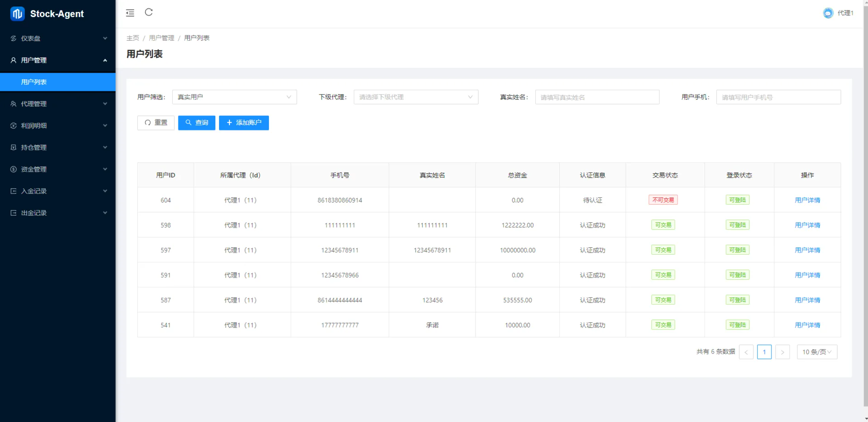Click the 入金记录 sidebar icon
868x422 pixels.
point(13,191)
